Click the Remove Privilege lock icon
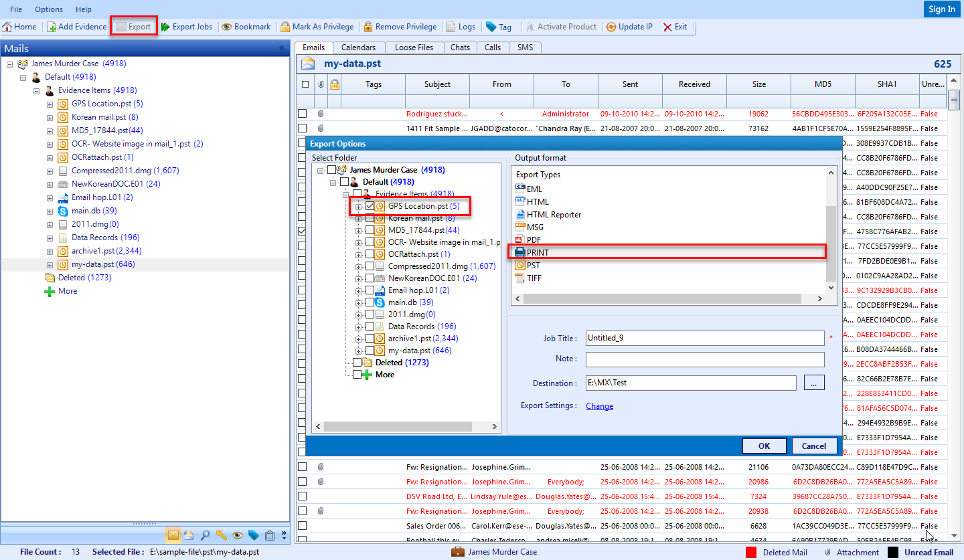 pos(368,27)
